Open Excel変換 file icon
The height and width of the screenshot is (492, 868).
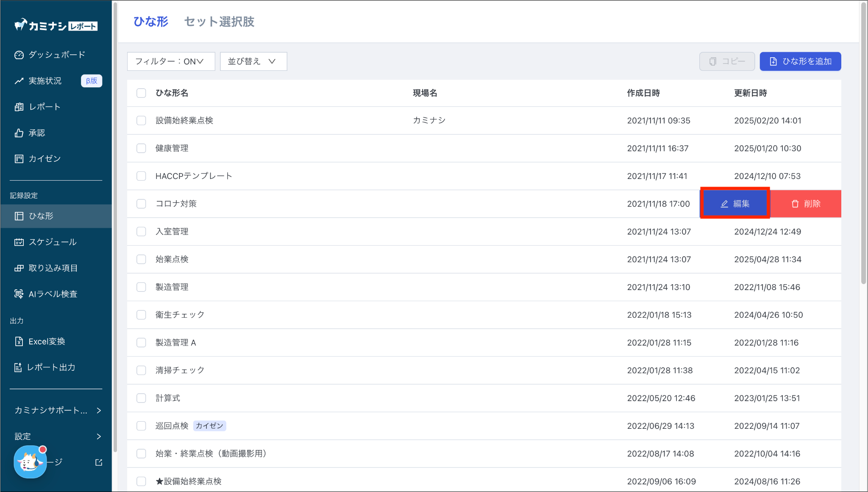[19, 341]
